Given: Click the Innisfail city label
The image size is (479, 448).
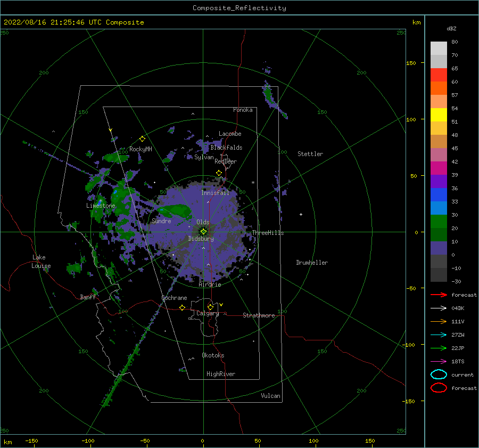Looking at the screenshot, I should 215,193.
